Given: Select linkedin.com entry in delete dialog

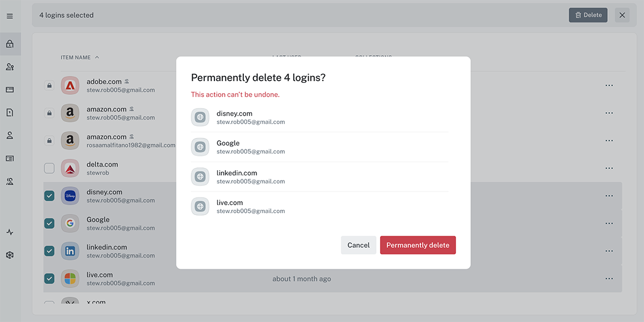Looking at the screenshot, I should click(320, 177).
